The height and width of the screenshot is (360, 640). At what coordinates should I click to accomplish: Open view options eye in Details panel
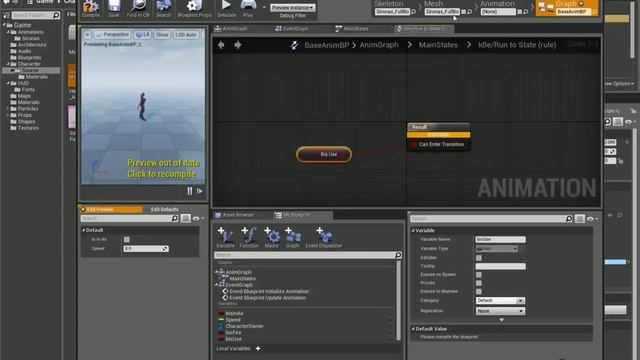[592, 219]
